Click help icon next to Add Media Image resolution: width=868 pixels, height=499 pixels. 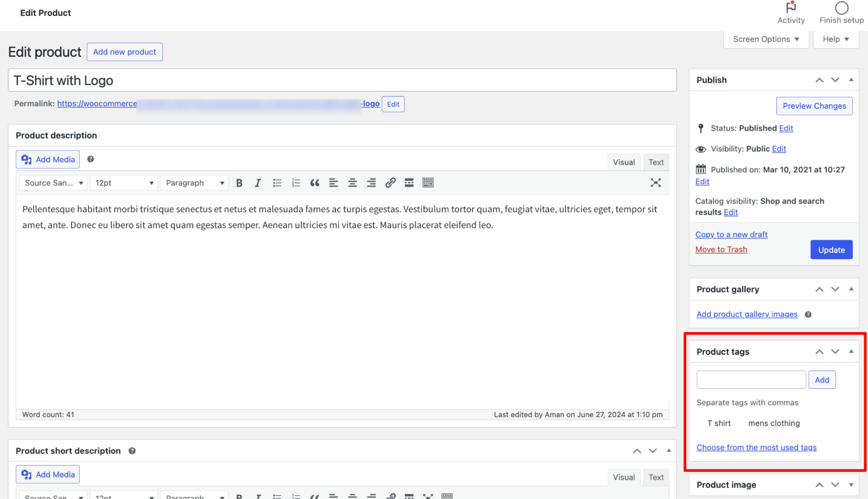pos(90,159)
